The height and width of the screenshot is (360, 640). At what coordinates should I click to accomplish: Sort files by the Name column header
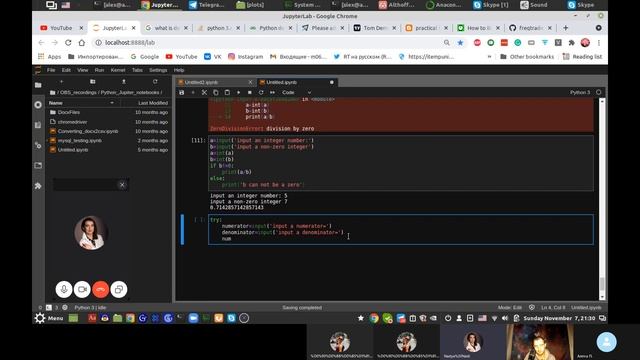point(82,103)
